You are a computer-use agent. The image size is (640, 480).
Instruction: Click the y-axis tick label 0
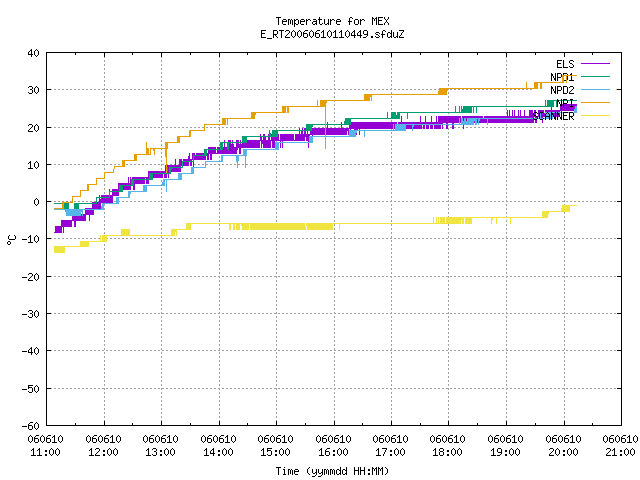pos(37,202)
